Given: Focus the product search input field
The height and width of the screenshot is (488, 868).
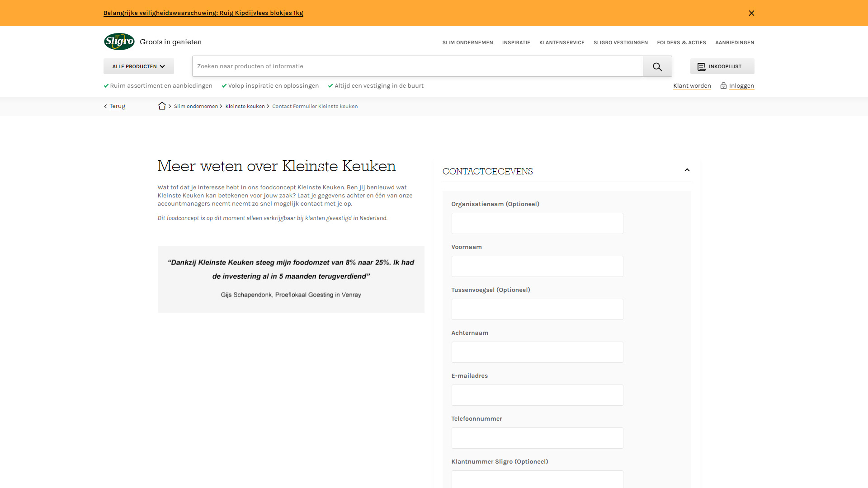Looking at the screenshot, I should 417,66.
